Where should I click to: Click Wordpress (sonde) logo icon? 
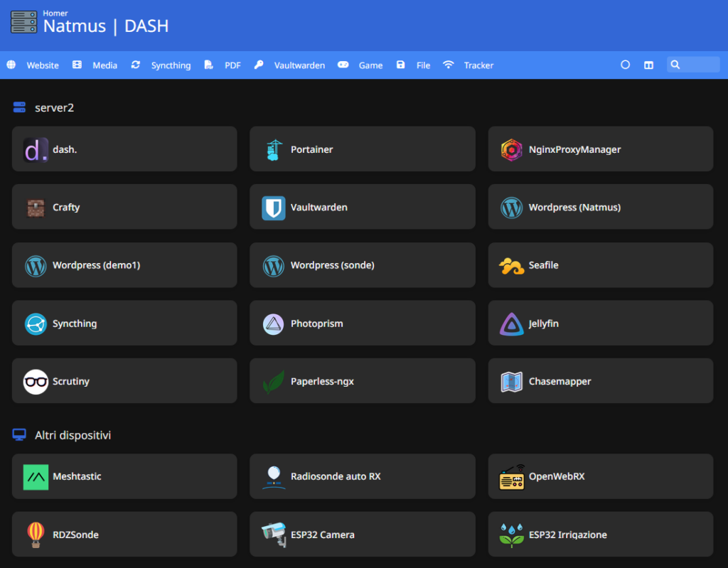click(x=274, y=266)
